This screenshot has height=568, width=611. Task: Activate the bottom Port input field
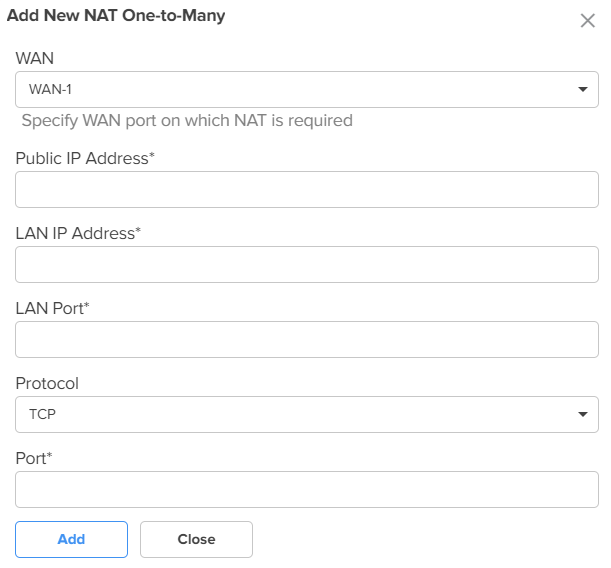(307, 489)
